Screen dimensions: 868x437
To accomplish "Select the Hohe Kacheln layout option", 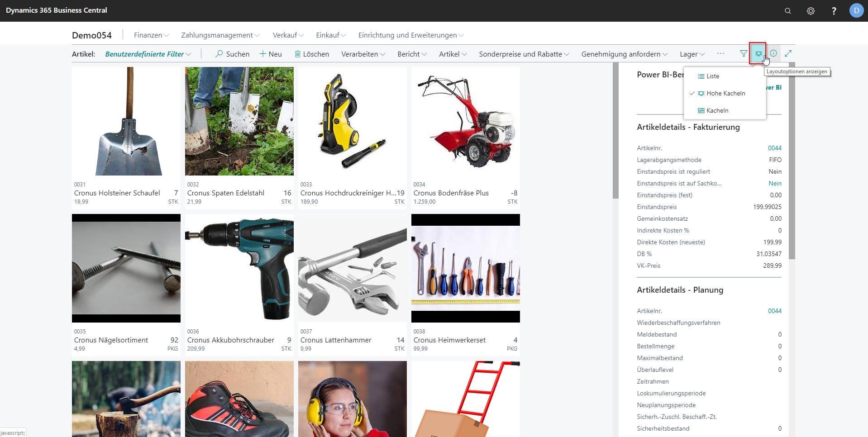I will tap(725, 93).
